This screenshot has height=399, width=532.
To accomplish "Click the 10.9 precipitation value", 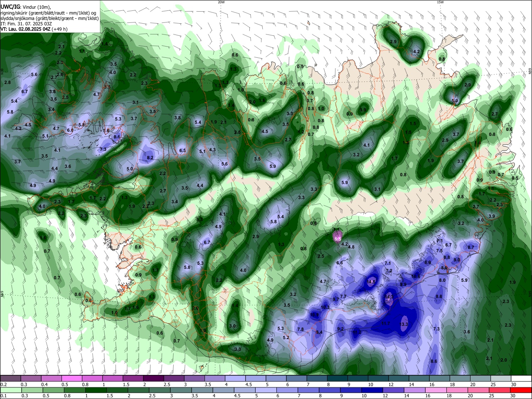I will pos(314,315).
